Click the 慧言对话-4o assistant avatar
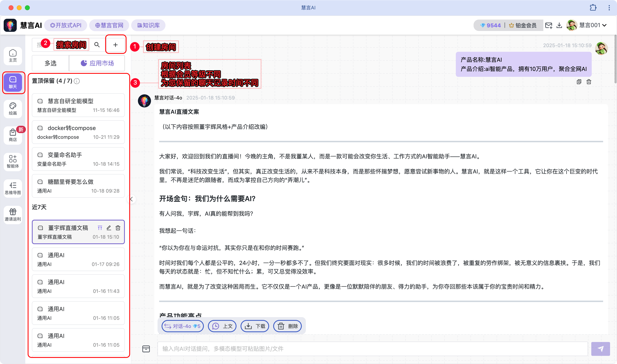Screen dimensions: 617x364 pyautogui.click(x=144, y=101)
